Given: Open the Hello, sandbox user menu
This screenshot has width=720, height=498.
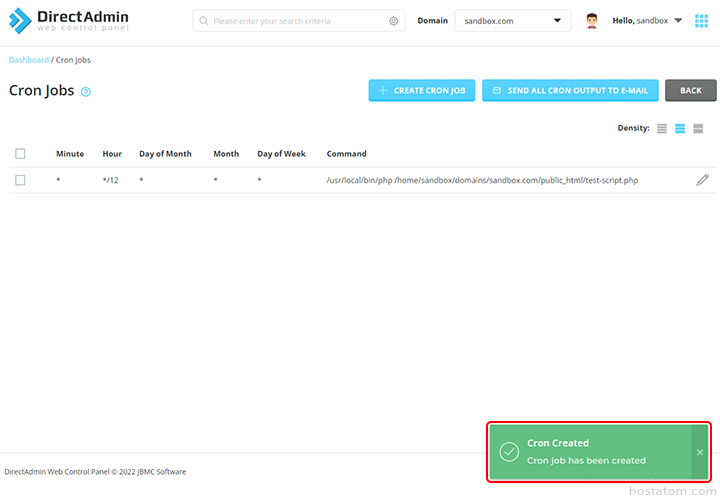Looking at the screenshot, I should 647,21.
